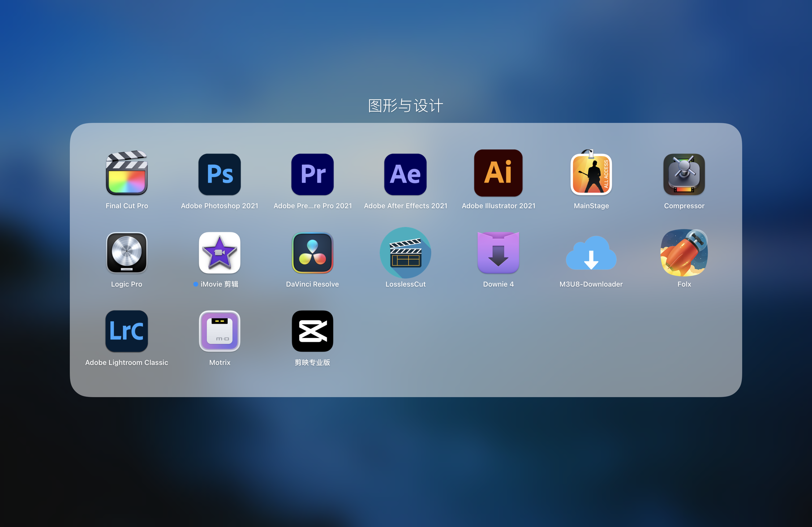Viewport: 812px width, 527px height.
Task: Open Adobe Lightroom Classic
Action: point(126,331)
